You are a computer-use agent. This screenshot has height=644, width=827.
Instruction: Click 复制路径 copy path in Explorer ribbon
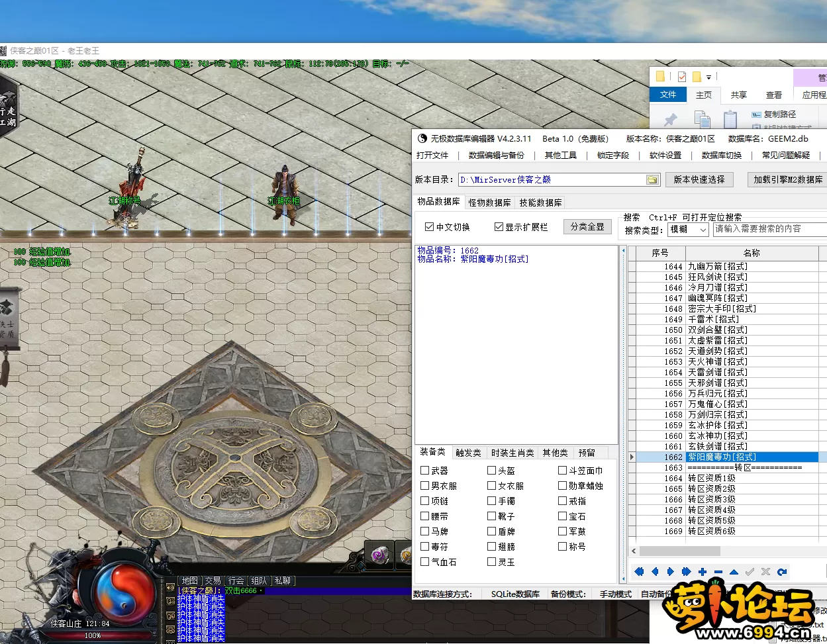coord(774,114)
